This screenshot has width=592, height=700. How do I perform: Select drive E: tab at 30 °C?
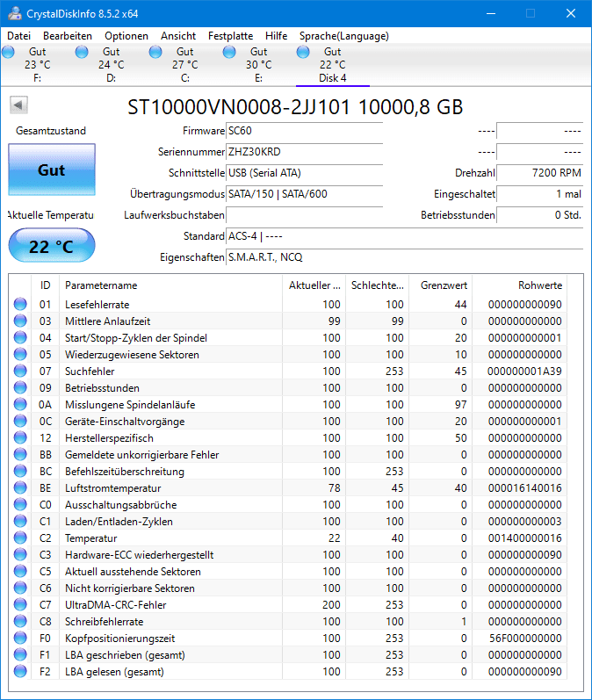(x=258, y=65)
